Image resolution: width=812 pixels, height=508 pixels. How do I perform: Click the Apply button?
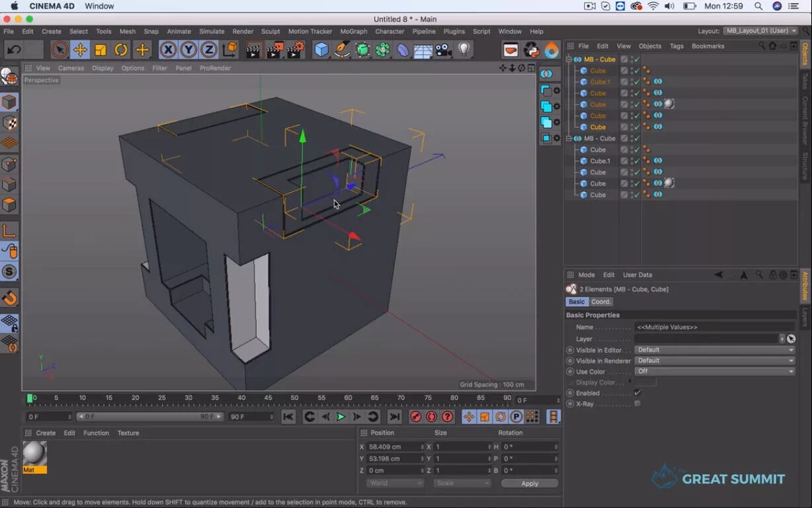530,484
